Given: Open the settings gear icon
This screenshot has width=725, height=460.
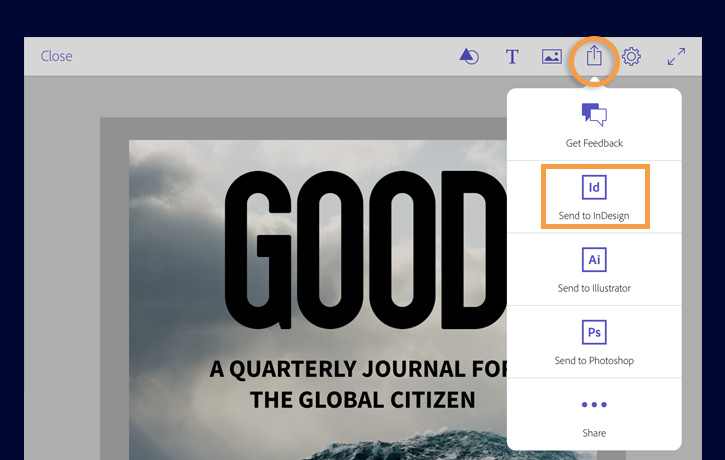Looking at the screenshot, I should pos(631,56).
